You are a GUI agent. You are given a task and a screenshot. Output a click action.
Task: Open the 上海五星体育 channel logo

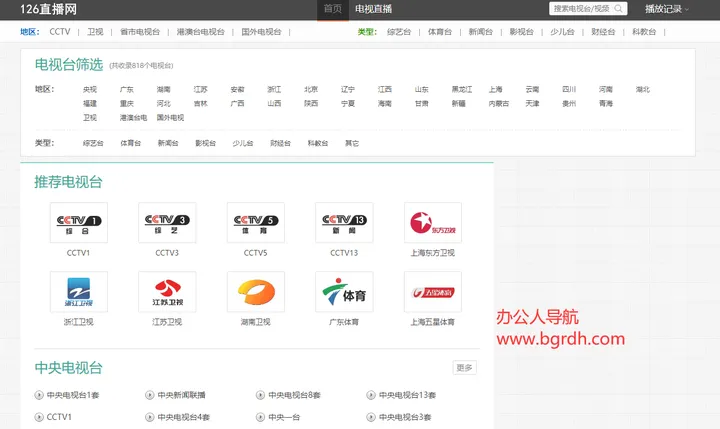433,292
